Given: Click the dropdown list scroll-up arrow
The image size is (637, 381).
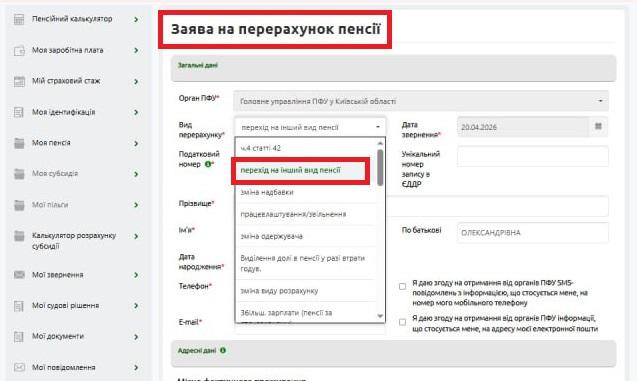Looking at the screenshot, I should (380, 143).
